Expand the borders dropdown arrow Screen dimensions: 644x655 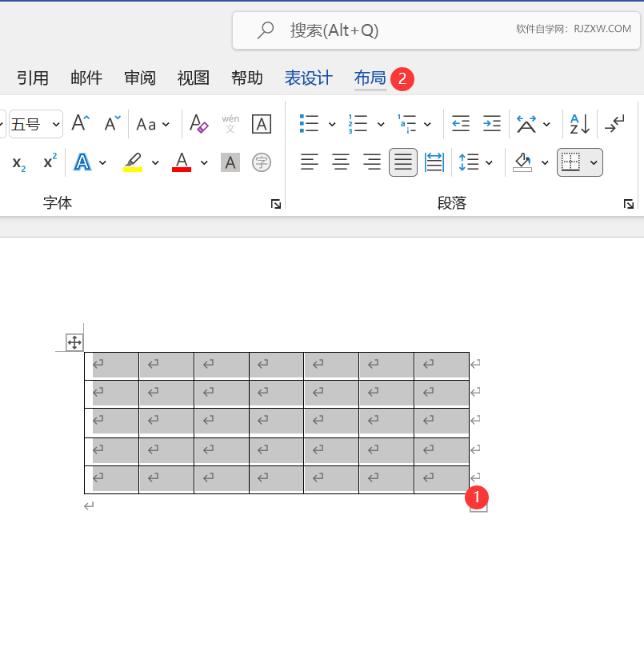(594, 162)
